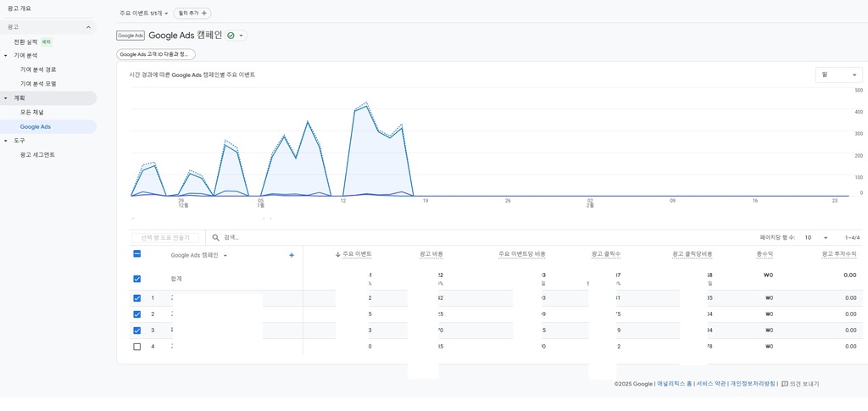The image size is (868, 411).
Task: Toggle the 합계 row checkbox
Action: coord(136,279)
